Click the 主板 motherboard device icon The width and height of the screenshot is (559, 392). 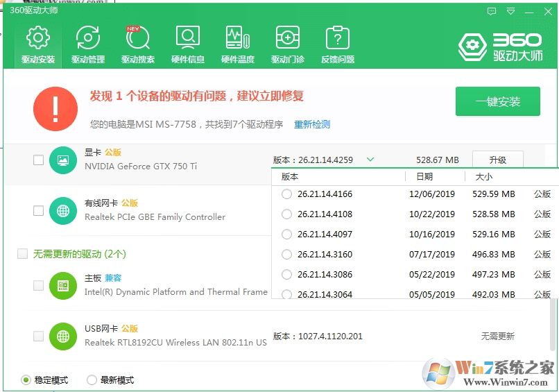pos(63,286)
